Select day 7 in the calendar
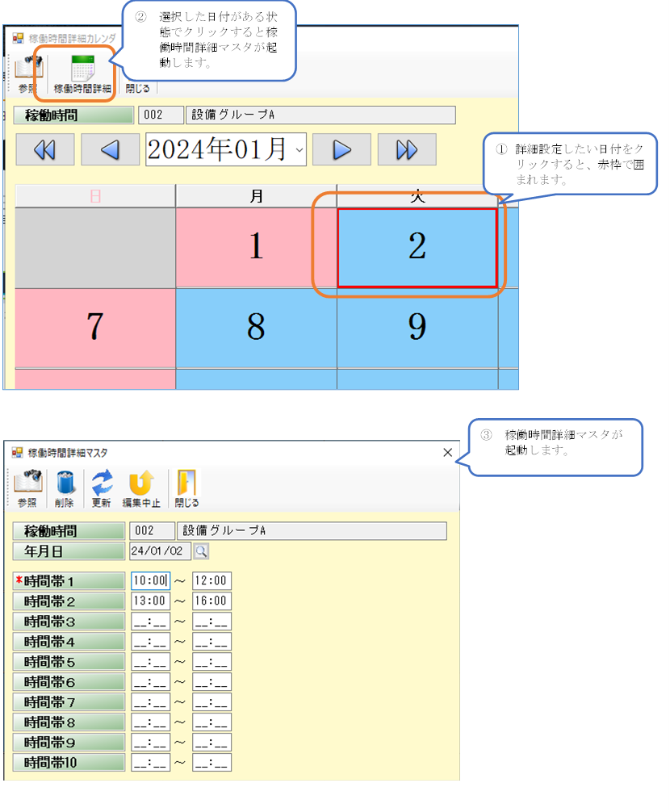The height and width of the screenshot is (812, 670). pyautogui.click(x=94, y=327)
